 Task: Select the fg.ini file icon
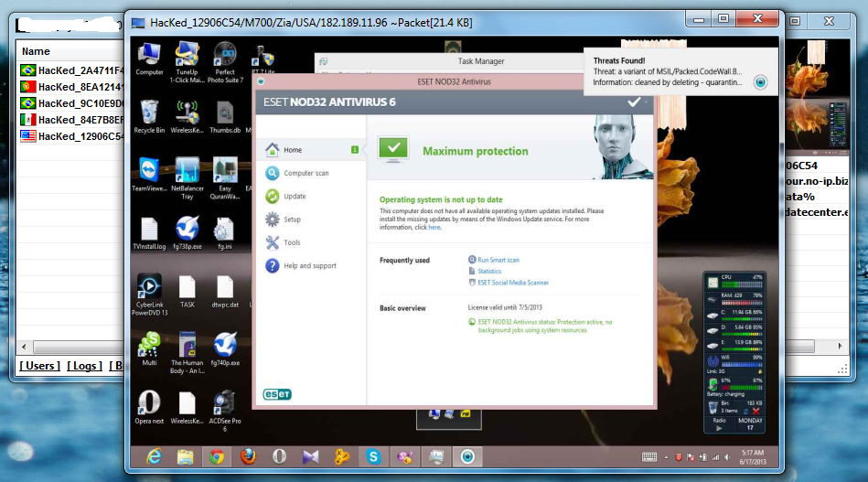point(225,233)
